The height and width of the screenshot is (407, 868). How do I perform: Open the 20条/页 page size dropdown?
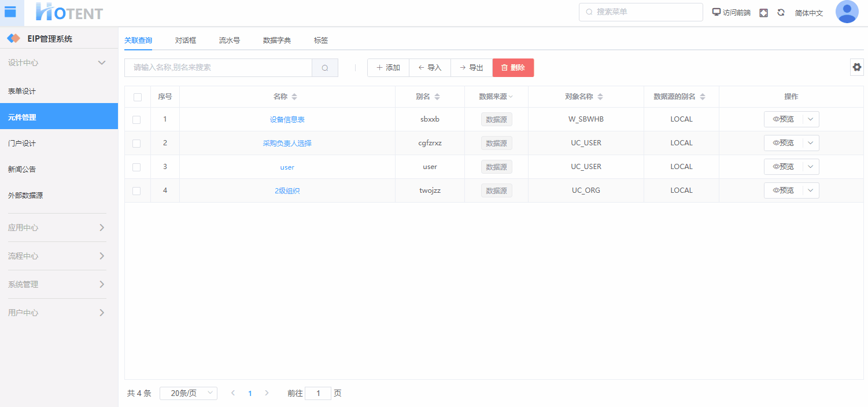point(188,393)
